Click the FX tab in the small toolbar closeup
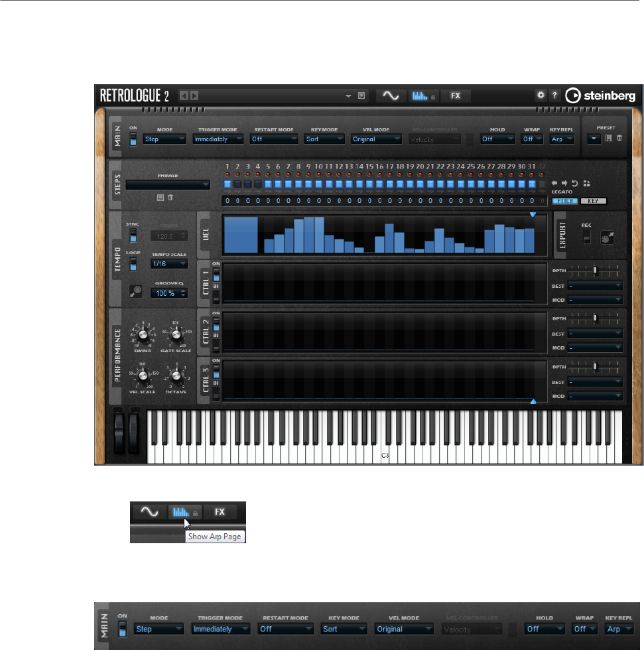The height and width of the screenshot is (650, 644). (x=220, y=512)
